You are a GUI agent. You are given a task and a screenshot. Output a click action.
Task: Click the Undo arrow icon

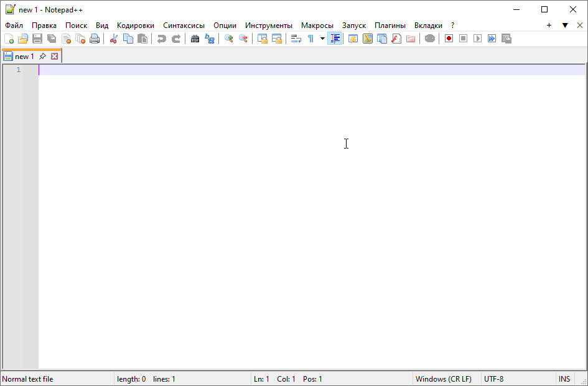click(161, 39)
